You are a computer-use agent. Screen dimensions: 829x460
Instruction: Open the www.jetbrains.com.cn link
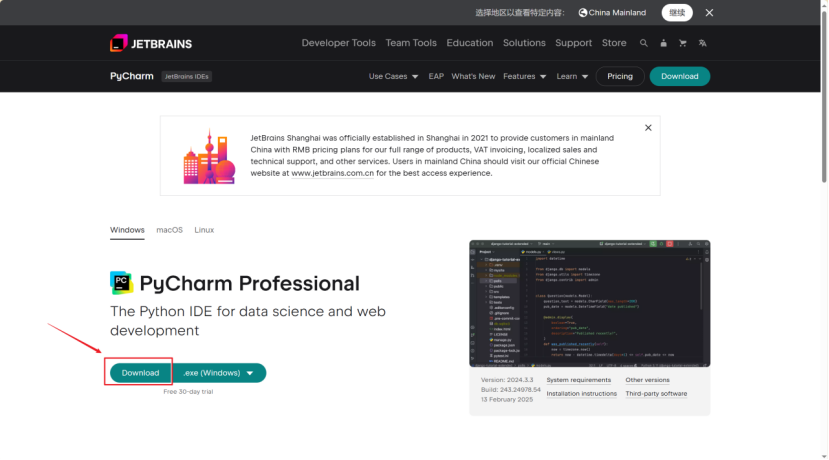pyautogui.click(x=333, y=173)
